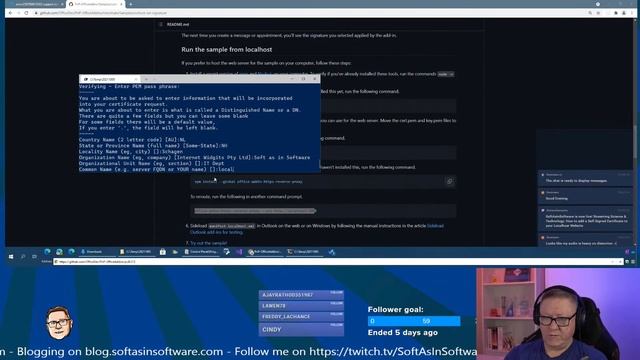Click the manifest-localhost.xml inline code
This screenshot has height=360, width=640.
[x=231, y=226]
